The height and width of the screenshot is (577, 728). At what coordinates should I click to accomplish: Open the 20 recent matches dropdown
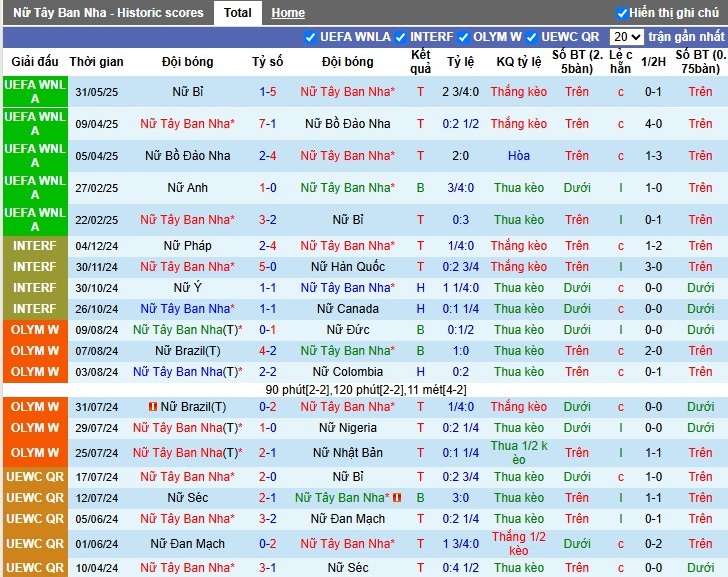626,37
